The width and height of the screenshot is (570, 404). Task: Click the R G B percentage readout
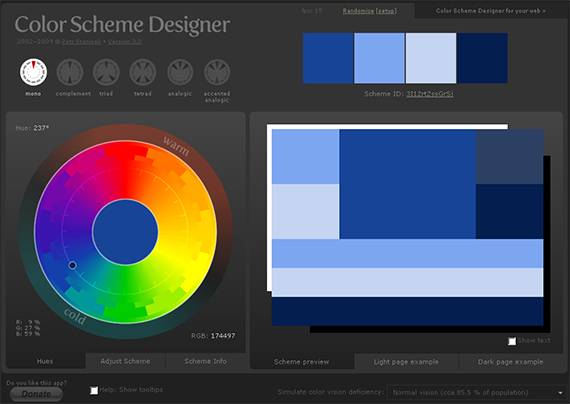point(28,328)
